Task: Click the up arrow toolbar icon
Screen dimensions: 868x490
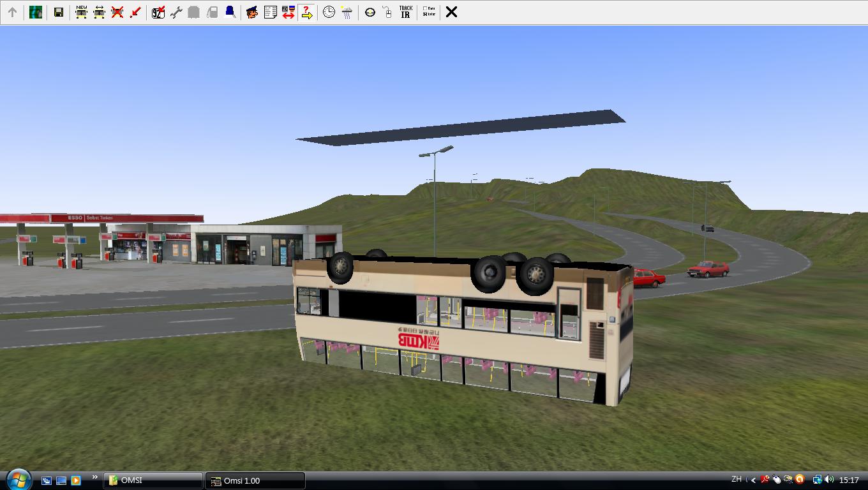Action: [12, 12]
